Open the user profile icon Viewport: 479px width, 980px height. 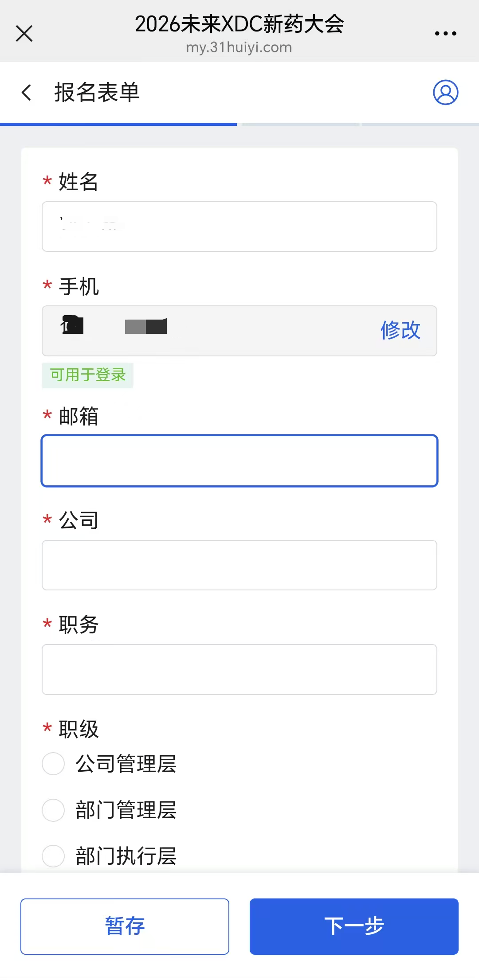click(445, 93)
